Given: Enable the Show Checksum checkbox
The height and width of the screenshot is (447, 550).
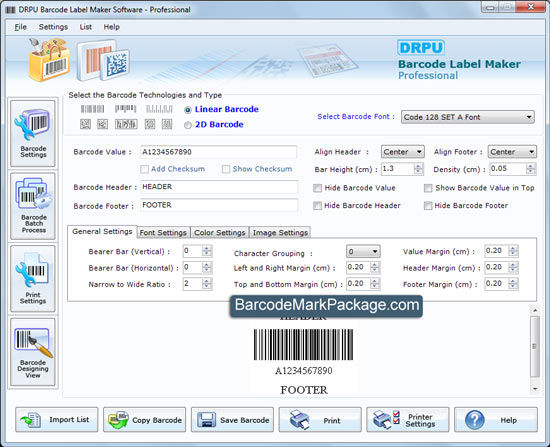Looking at the screenshot, I should 226,169.
